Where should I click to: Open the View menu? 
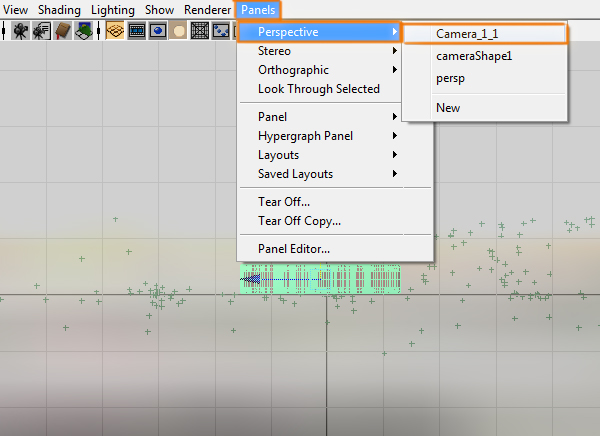[x=15, y=10]
